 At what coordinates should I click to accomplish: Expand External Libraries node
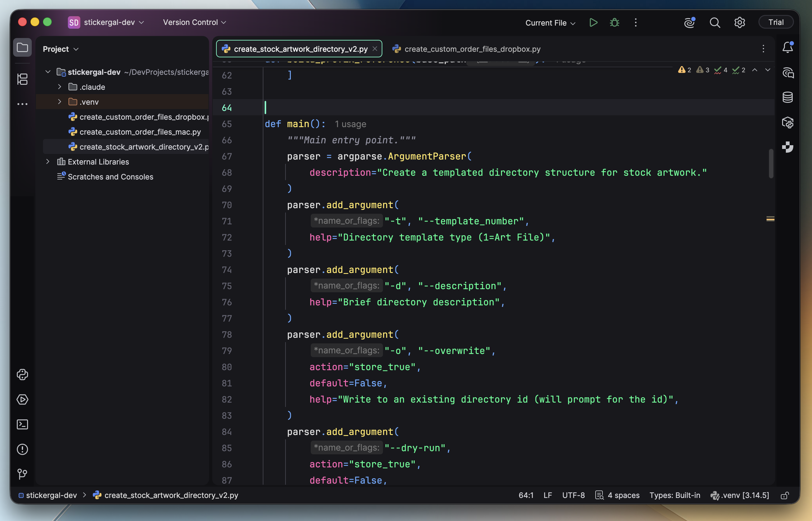(48, 162)
